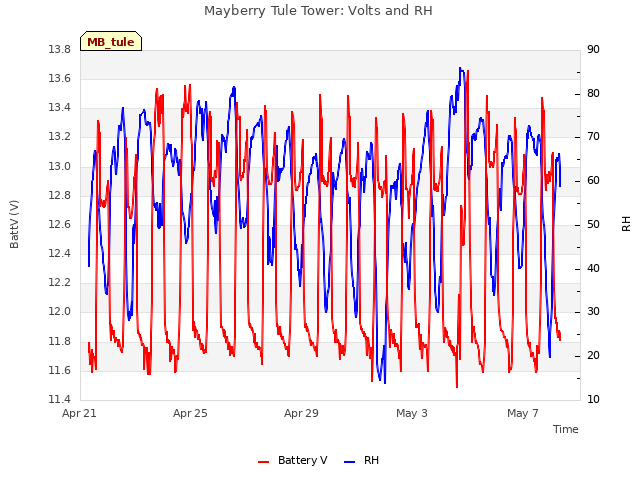The height and width of the screenshot is (480, 640).
Task: Click the Battery V legend entry
Action: click(x=292, y=460)
